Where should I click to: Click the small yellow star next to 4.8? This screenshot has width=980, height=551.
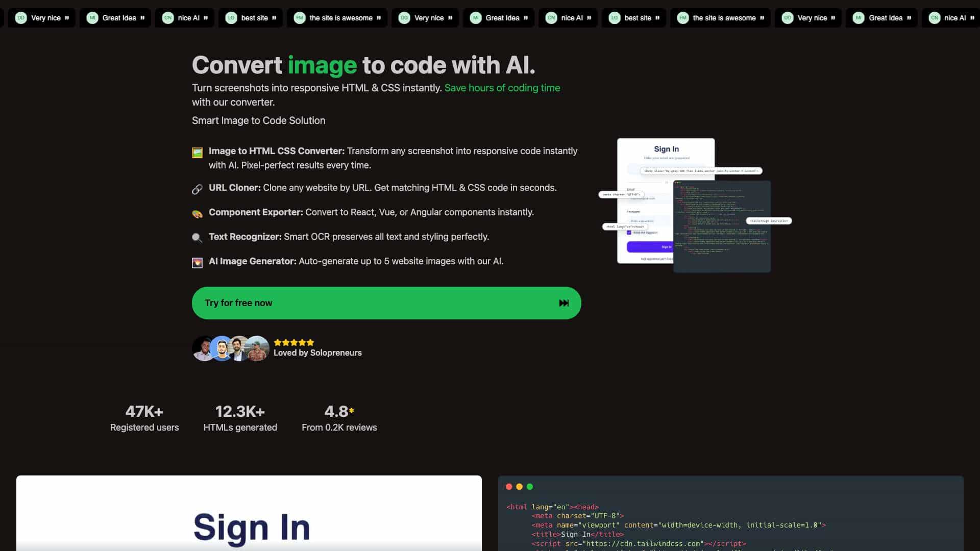(x=351, y=410)
